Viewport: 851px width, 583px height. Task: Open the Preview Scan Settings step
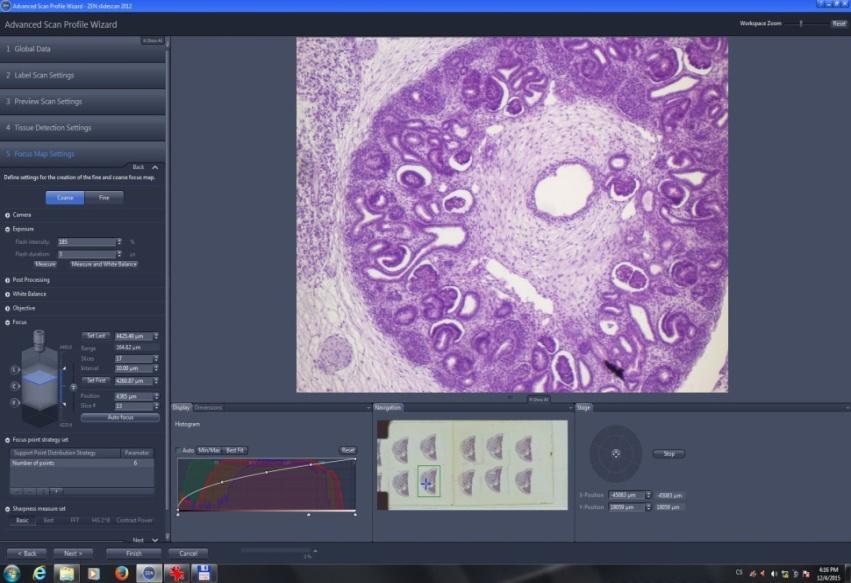click(x=82, y=102)
